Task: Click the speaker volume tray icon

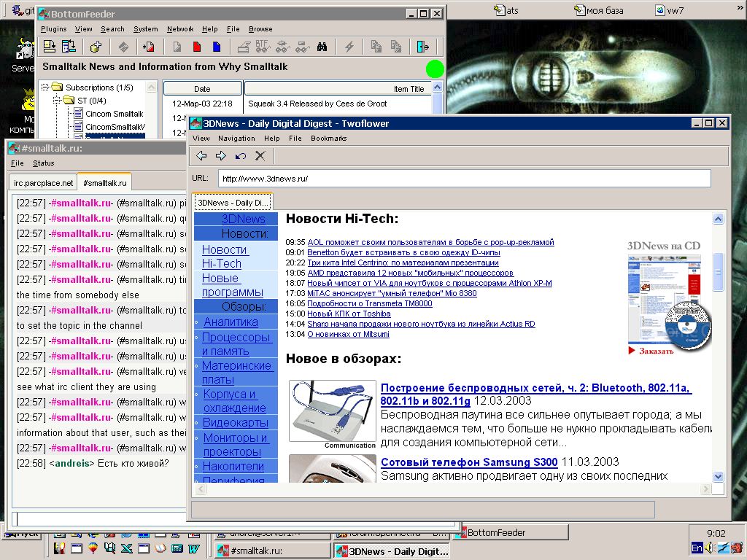Action: click(708, 548)
